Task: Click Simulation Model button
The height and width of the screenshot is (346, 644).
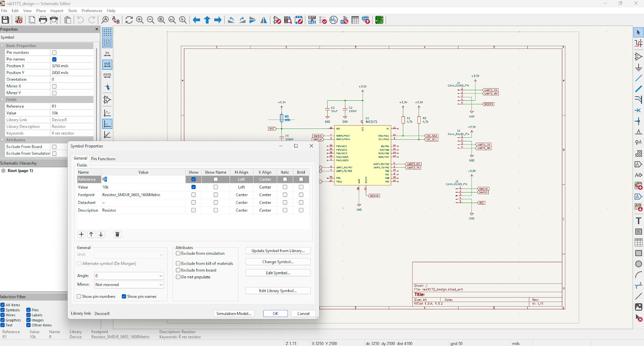Action: coord(234,314)
